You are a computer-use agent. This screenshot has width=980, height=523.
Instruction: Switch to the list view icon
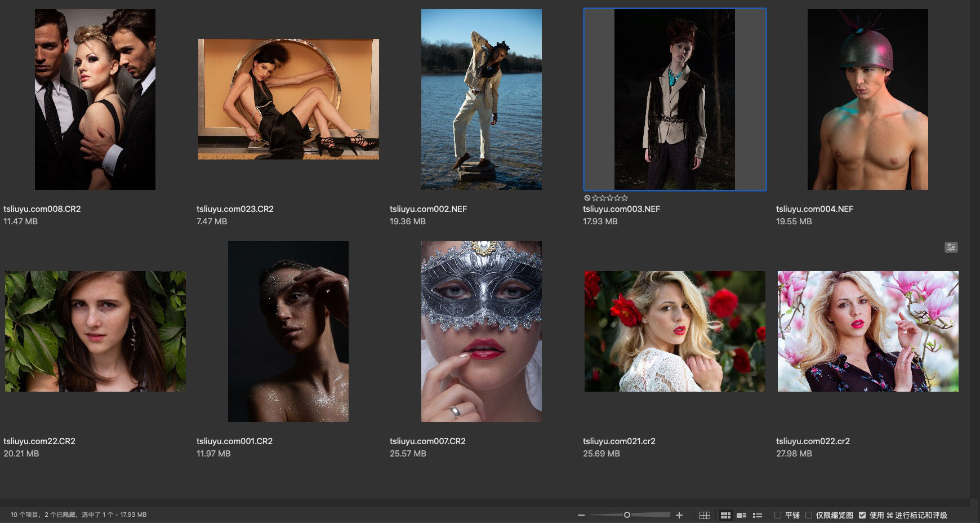758,515
